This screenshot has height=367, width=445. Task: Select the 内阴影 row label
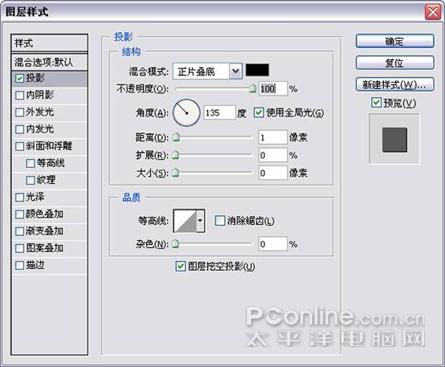click(x=40, y=95)
